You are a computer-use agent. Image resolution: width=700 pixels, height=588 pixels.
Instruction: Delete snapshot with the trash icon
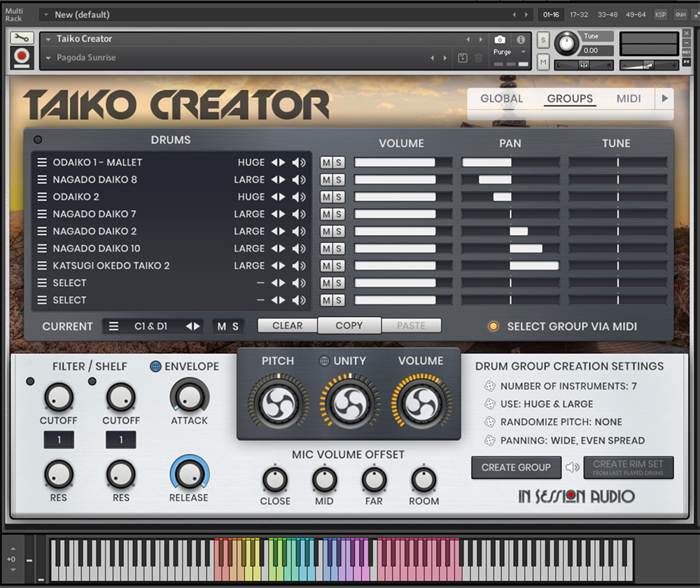coord(478,57)
